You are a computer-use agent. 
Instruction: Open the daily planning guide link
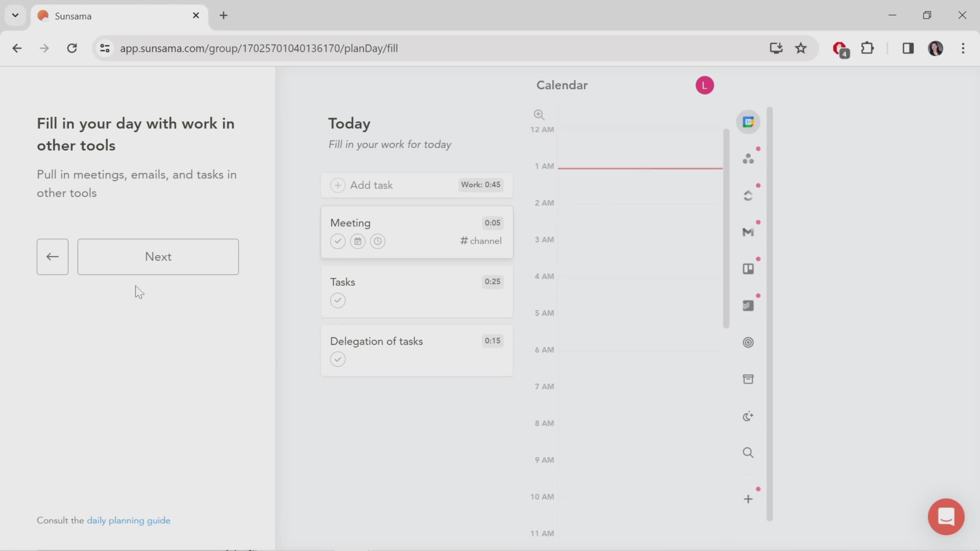point(129,520)
